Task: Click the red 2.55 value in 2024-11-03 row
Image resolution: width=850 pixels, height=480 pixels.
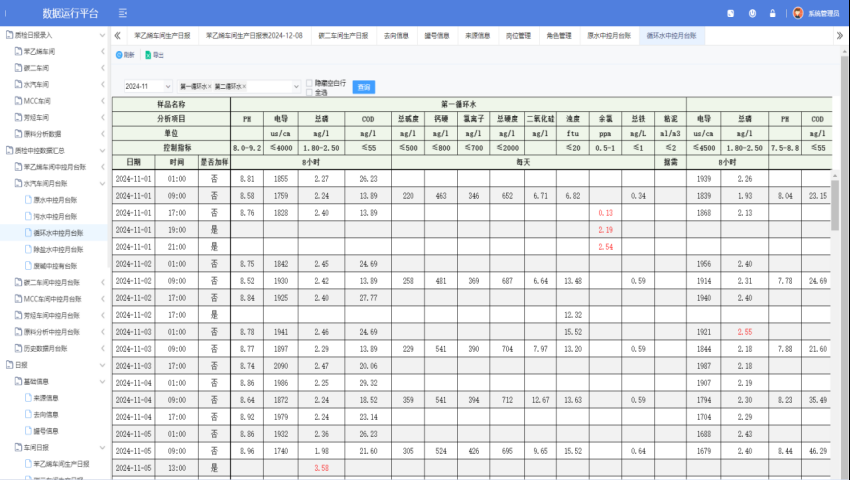Action: (745, 332)
